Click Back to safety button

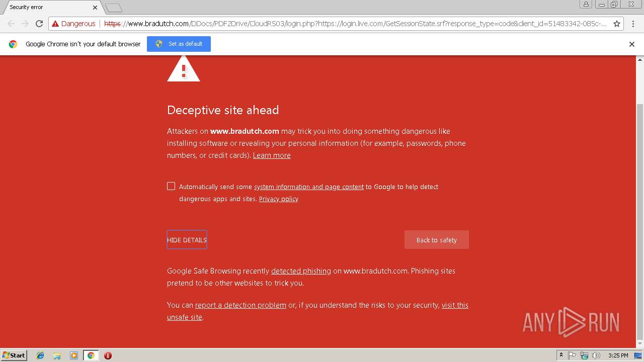click(437, 240)
